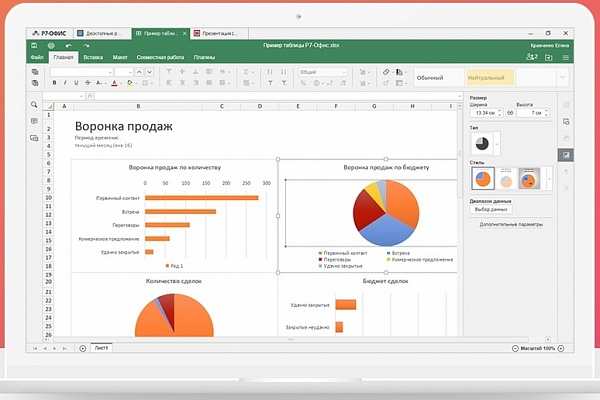This screenshot has height=400, width=600.
Task: Sort descending
Action: (x=284, y=72)
